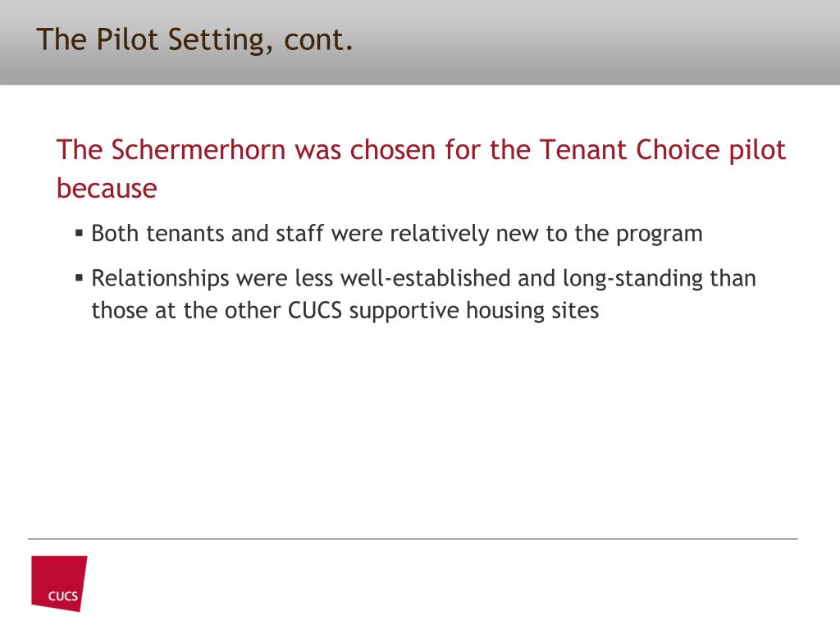Viewport: 840px width, 630px height.
Task: Select the phrase 'supportive housing sites'
Action: (474, 311)
